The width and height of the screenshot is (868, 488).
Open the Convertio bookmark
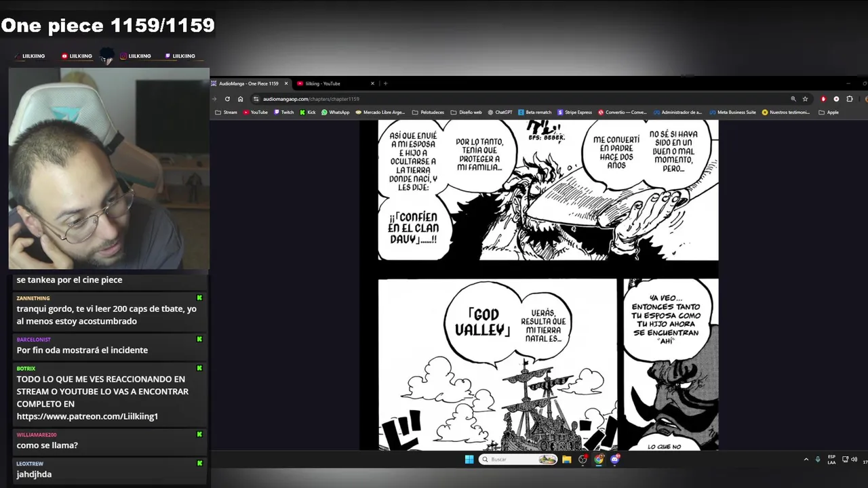pyautogui.click(x=623, y=113)
